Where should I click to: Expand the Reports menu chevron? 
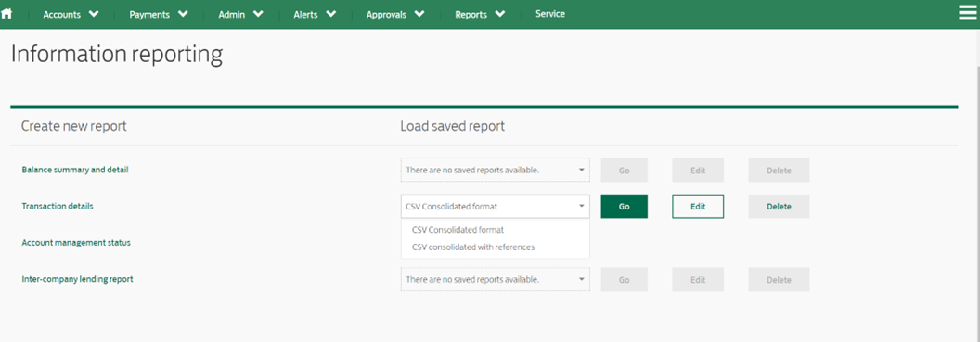[500, 14]
